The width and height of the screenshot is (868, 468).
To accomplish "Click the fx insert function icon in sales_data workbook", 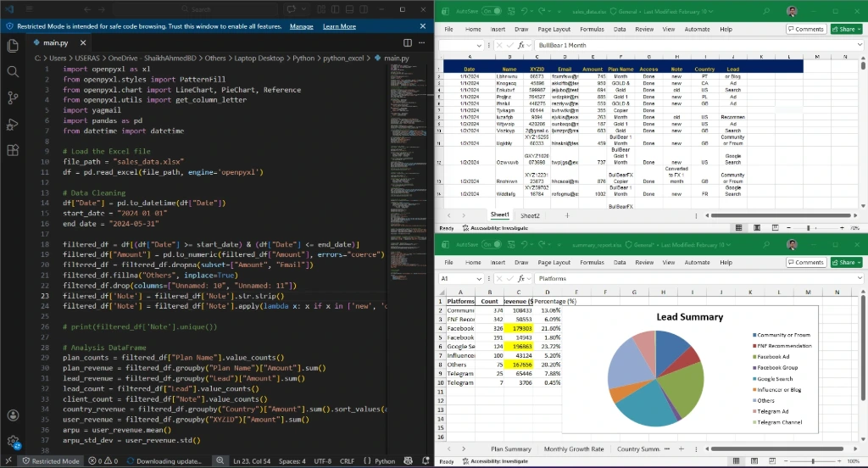I will pos(522,45).
